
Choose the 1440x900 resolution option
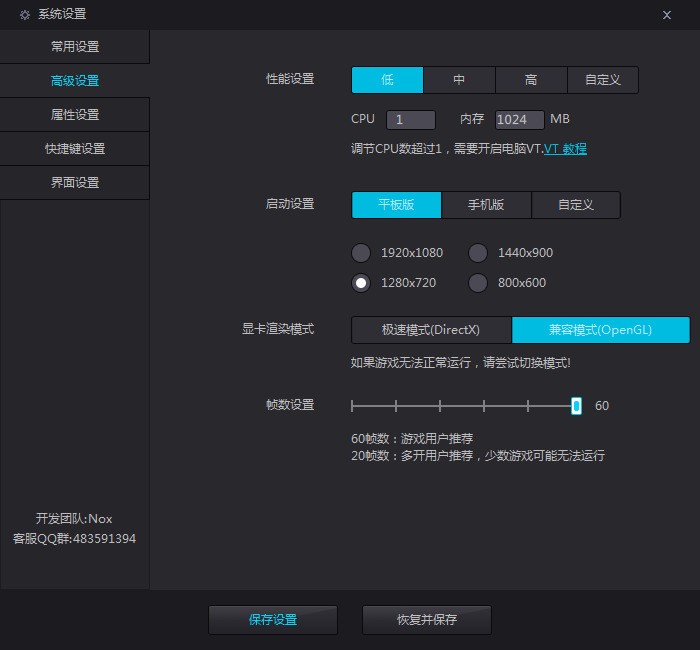coord(478,253)
